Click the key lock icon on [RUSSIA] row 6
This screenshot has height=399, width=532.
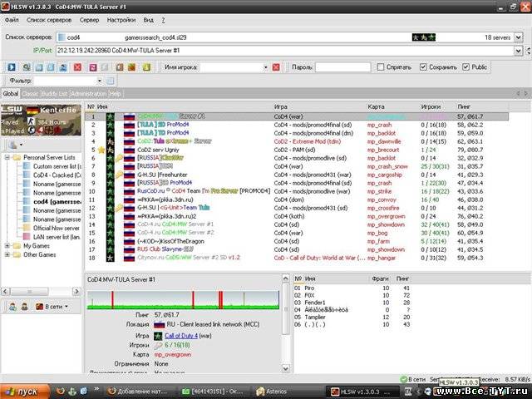(x=119, y=158)
